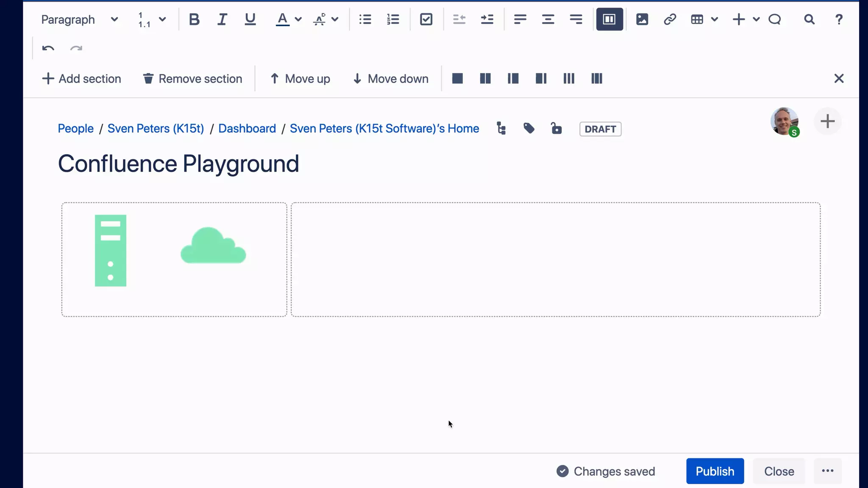Click Remove section
Image resolution: width=868 pixels, height=488 pixels.
193,78
